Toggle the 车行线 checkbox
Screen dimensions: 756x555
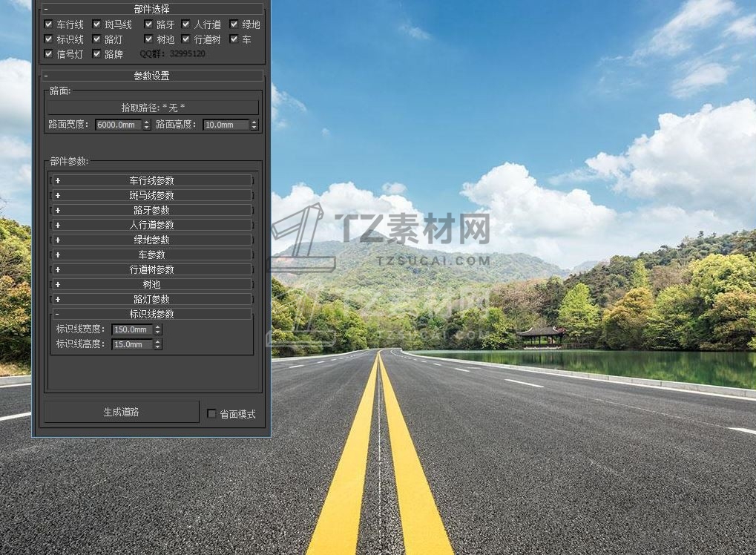(x=48, y=24)
